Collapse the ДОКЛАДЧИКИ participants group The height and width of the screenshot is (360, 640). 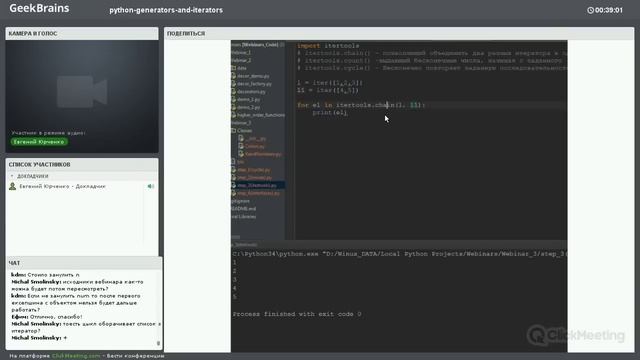pos(12,176)
